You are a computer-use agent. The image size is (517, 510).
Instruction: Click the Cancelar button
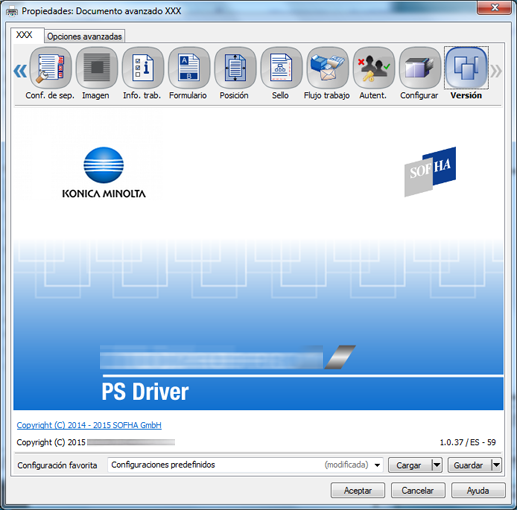tap(418, 490)
